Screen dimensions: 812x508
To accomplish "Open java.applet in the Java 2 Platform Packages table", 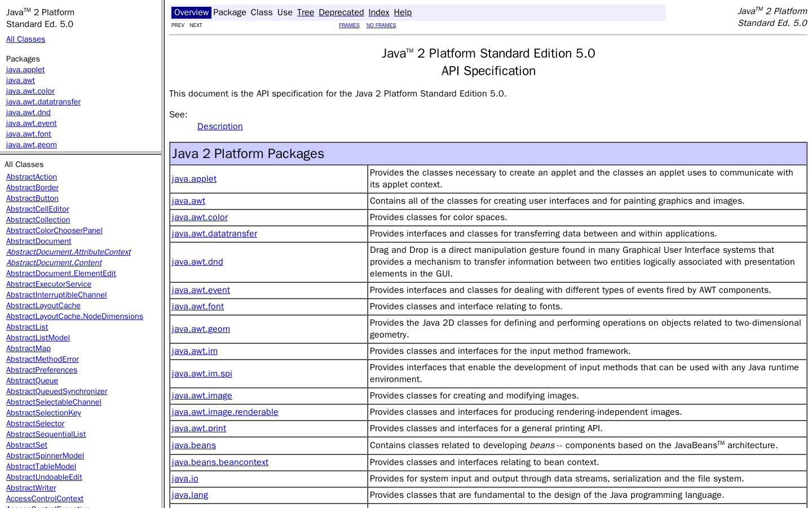I will (x=194, y=179).
